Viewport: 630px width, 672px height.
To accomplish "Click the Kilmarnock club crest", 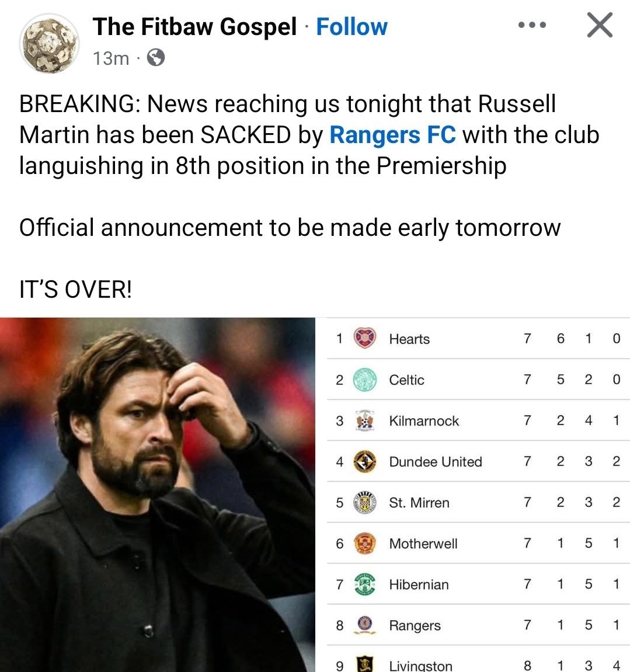I will coord(366,420).
